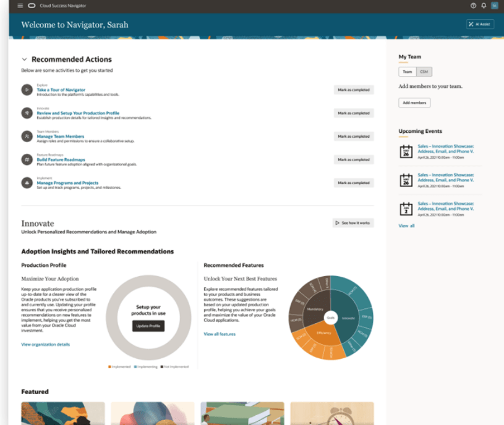Image resolution: width=504 pixels, height=425 pixels.
Task: Open the AI Assist button
Action: 480,24
